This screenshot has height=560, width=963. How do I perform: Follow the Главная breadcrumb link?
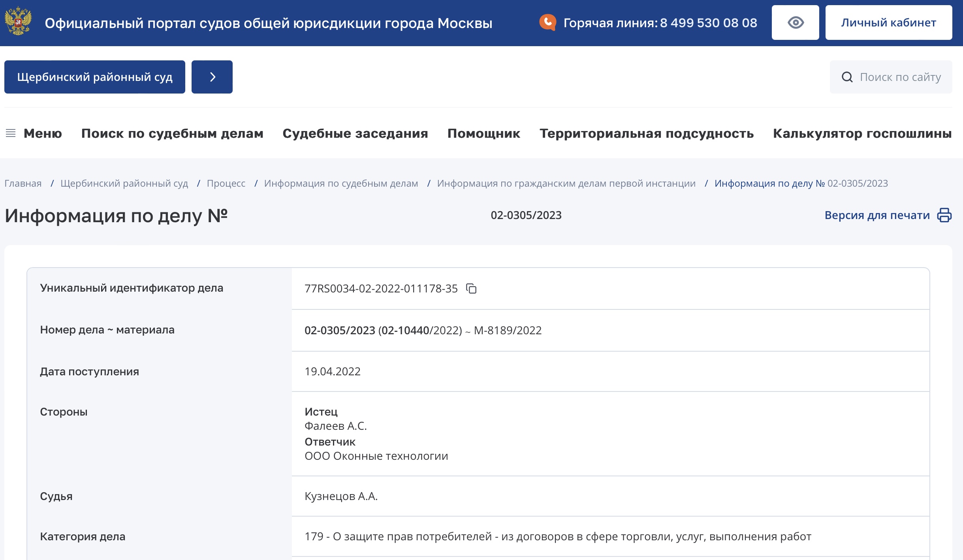(x=23, y=184)
